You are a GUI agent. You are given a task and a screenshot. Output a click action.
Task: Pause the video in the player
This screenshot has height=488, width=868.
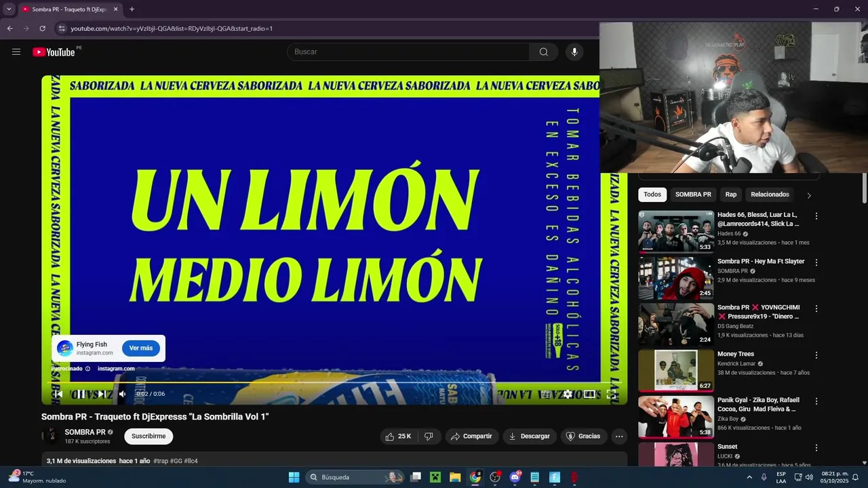coord(81,394)
